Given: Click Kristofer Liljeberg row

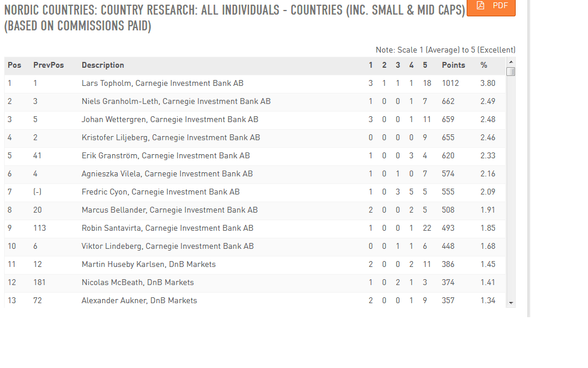Looking at the screenshot, I should click(170, 138).
